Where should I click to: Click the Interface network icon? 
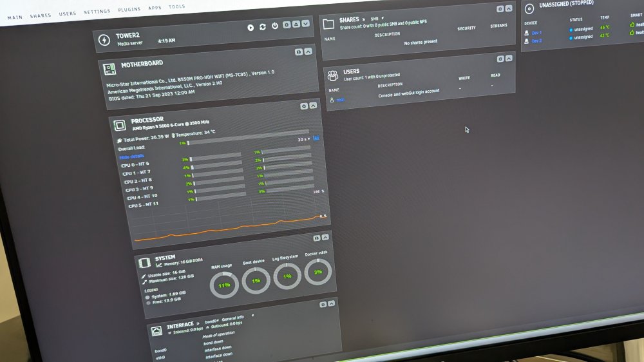pos(156,331)
